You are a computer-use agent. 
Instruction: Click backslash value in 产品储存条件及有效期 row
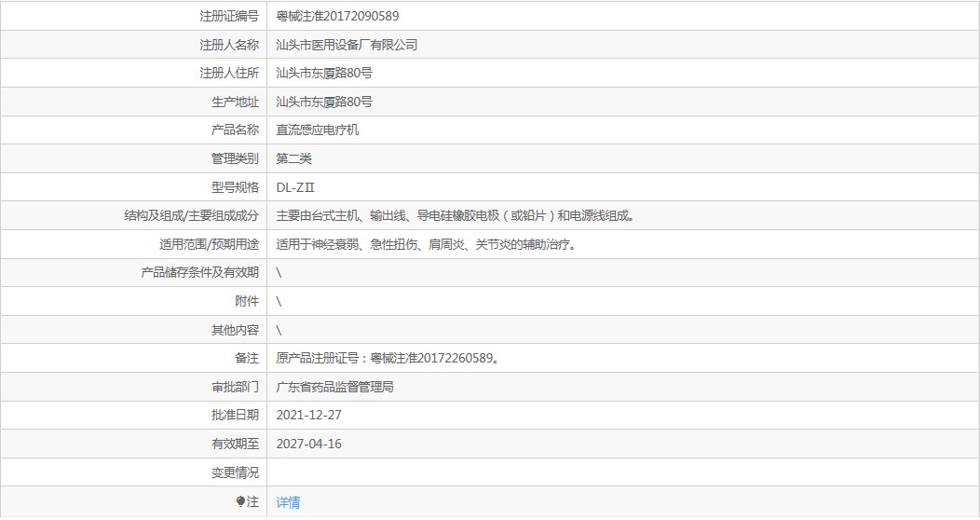(279, 272)
